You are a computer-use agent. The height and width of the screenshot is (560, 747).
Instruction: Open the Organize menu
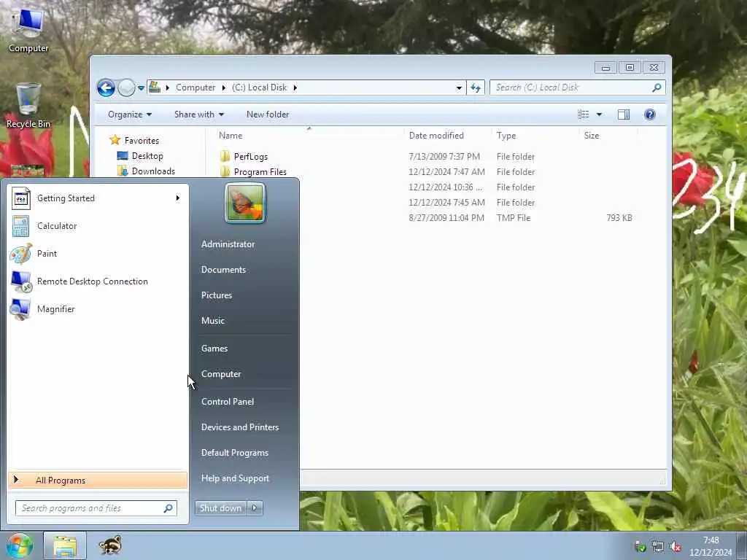(x=130, y=114)
